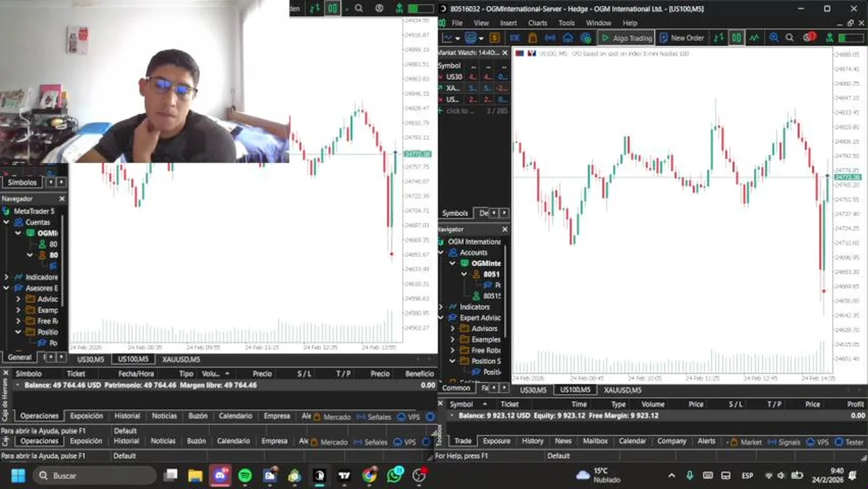Open History tab in Toolbox

tap(532, 441)
